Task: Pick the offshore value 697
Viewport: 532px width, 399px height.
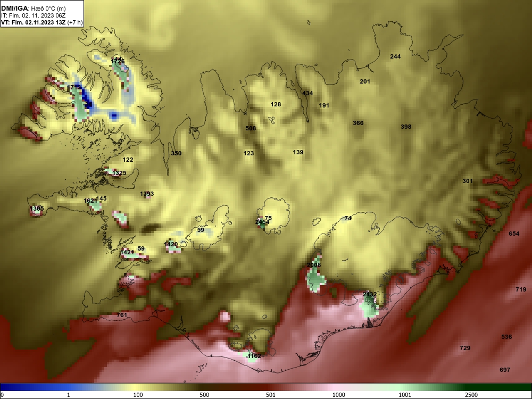Action: (505, 370)
